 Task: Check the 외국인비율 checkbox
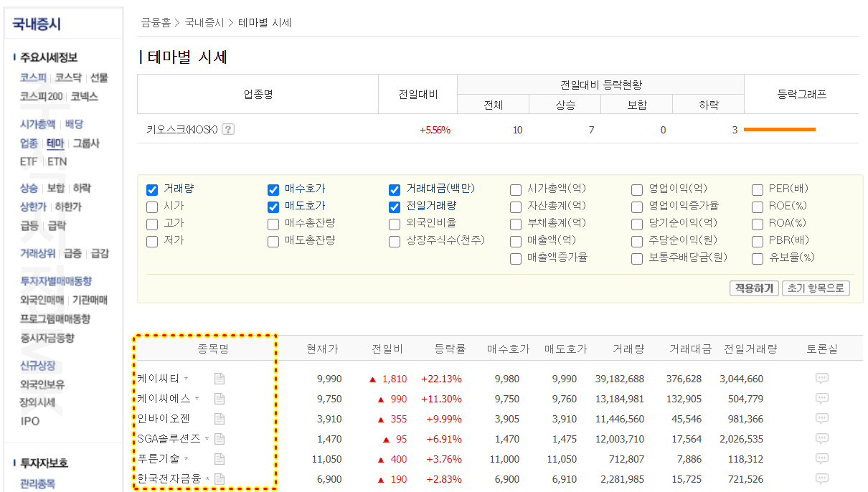coord(395,224)
